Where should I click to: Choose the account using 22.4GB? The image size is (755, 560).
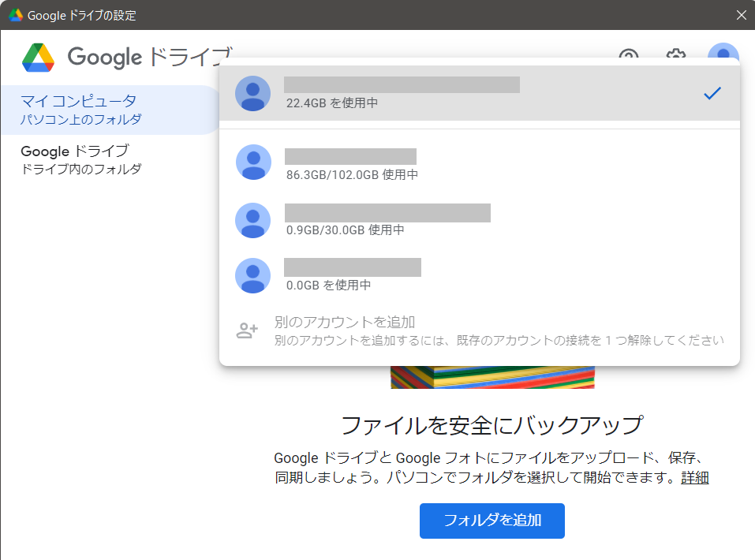[479, 93]
